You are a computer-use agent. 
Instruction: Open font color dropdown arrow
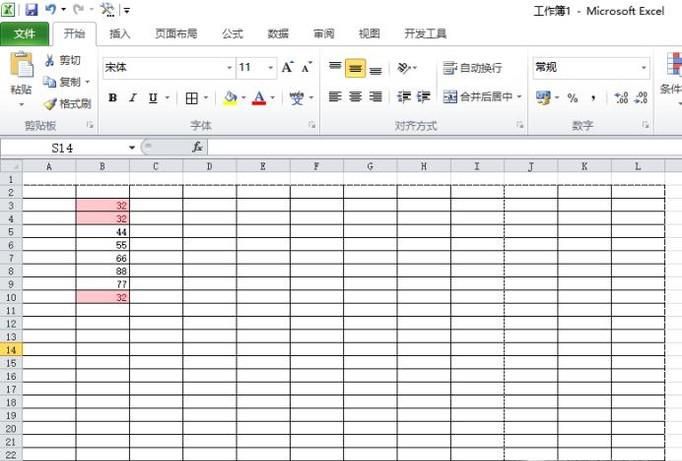273,98
